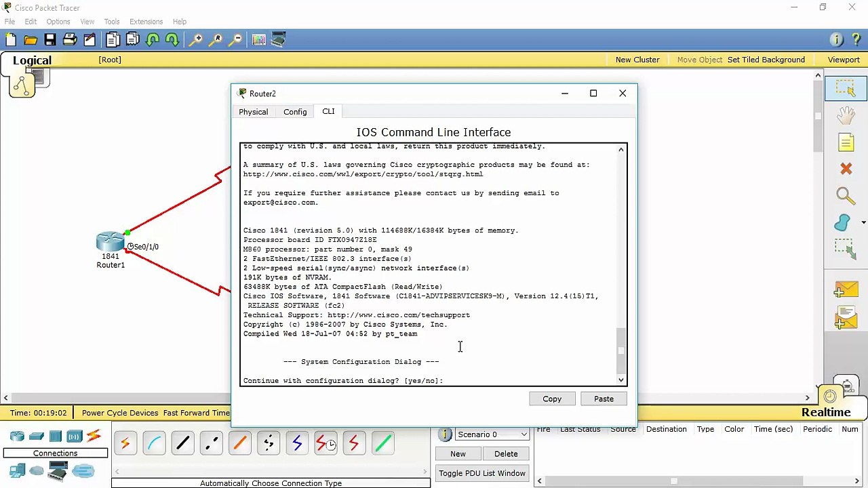Open the Custom Devices dialog icon
Viewport: 868px width, 488px height.
pos(278,40)
